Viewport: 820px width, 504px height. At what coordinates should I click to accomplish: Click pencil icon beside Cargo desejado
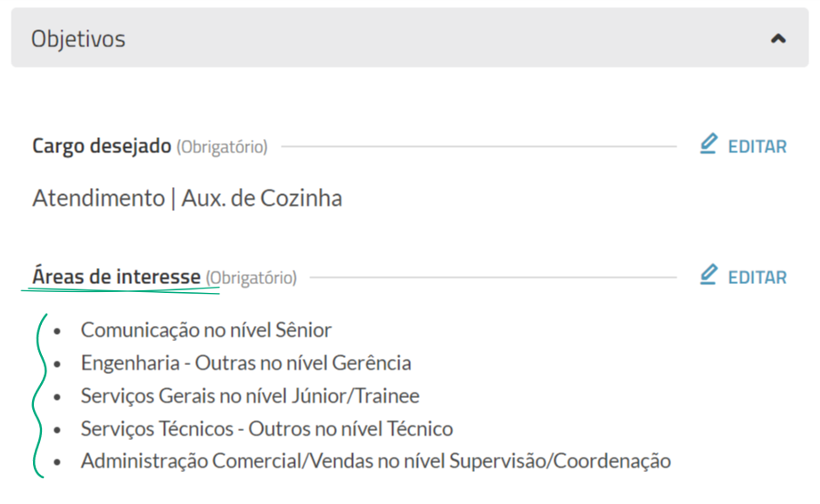[x=709, y=144]
